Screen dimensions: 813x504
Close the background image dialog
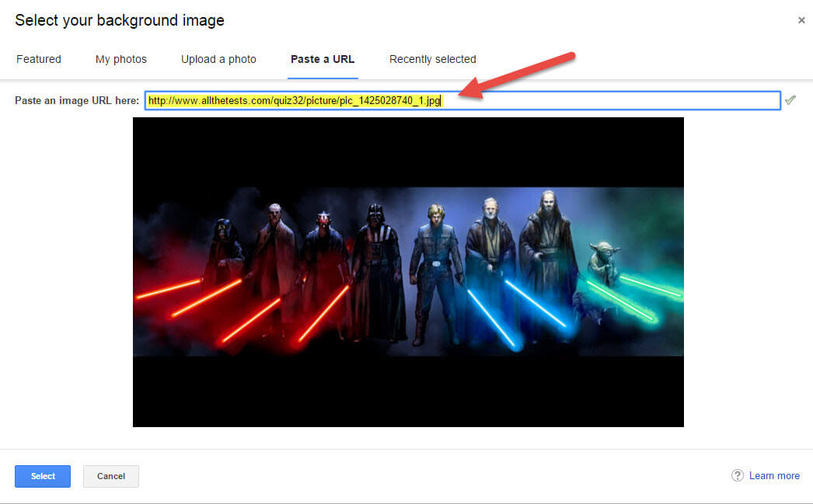coord(801,20)
